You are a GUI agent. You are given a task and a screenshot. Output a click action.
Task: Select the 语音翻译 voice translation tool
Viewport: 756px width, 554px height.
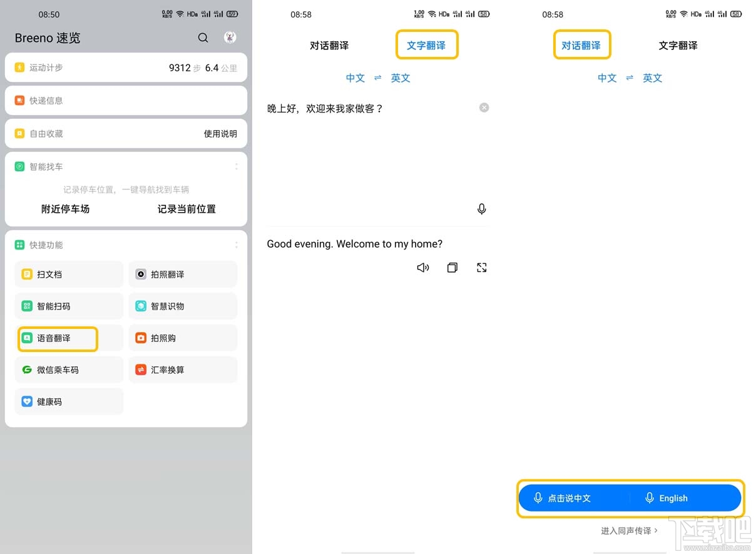click(57, 338)
